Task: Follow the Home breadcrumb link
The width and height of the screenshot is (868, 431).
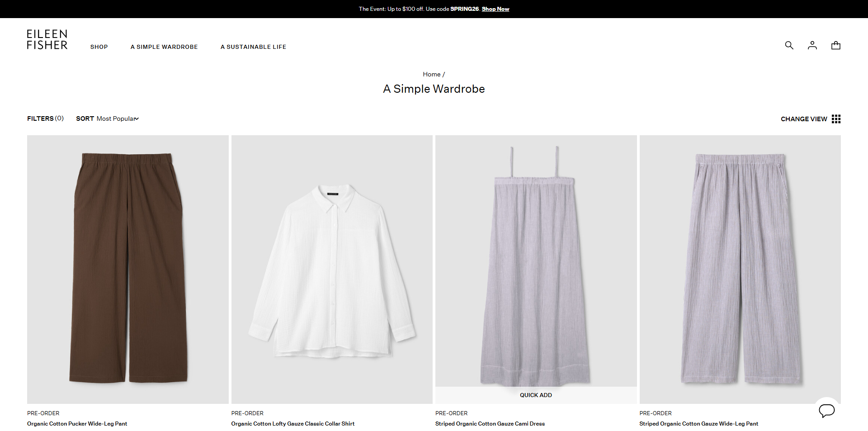Action: (x=431, y=74)
